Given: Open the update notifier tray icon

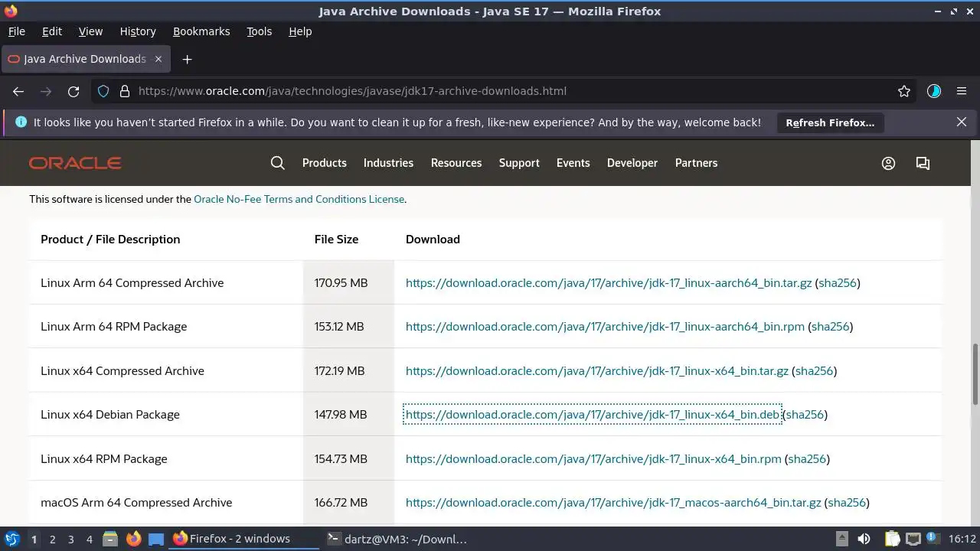Looking at the screenshot, I should tap(933, 539).
